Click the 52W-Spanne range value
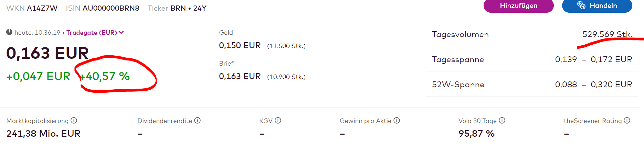 (x=593, y=84)
